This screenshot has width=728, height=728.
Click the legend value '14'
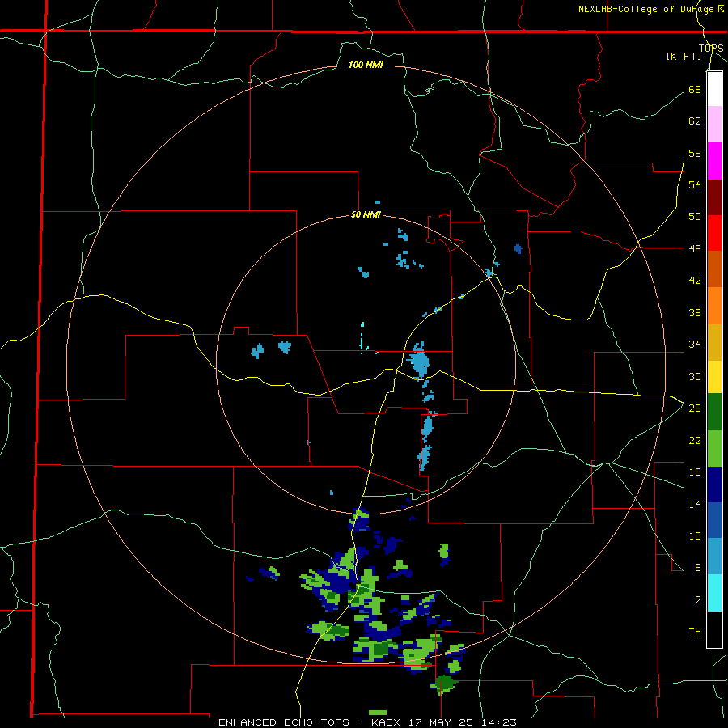(695, 504)
